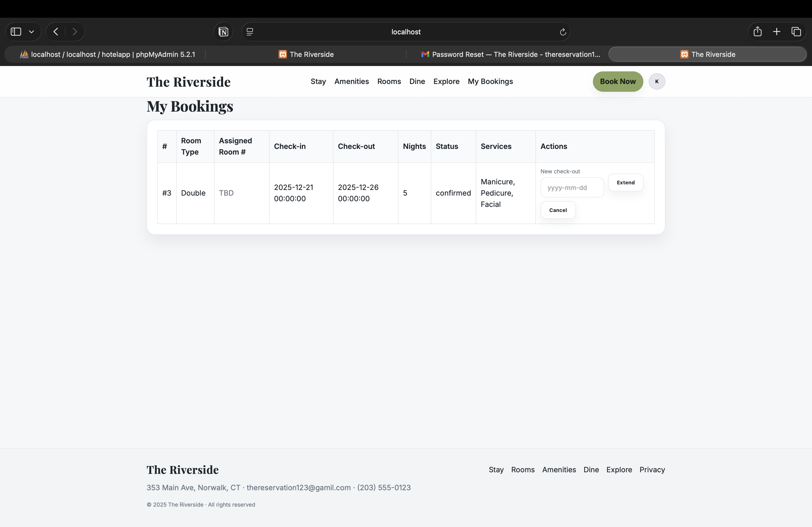Viewport: 812px width, 527px height.
Task: Switch to the Password Reset Gmail tab
Action: pyautogui.click(x=510, y=54)
